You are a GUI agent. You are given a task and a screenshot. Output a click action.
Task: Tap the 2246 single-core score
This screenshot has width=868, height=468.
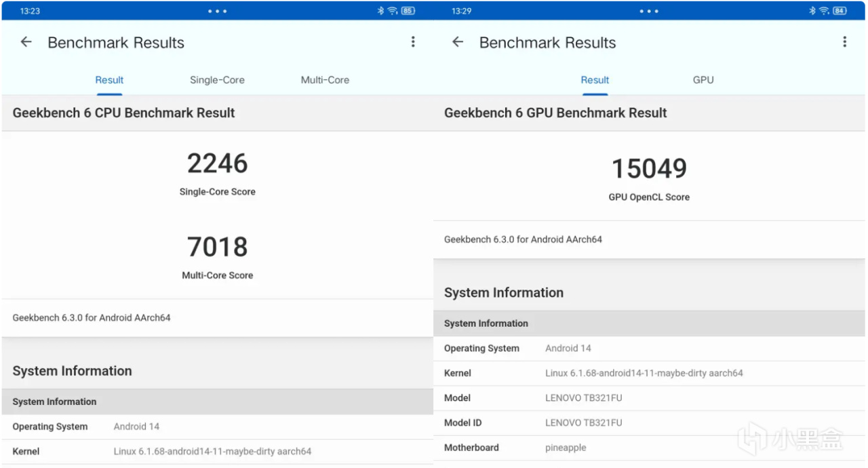(218, 163)
